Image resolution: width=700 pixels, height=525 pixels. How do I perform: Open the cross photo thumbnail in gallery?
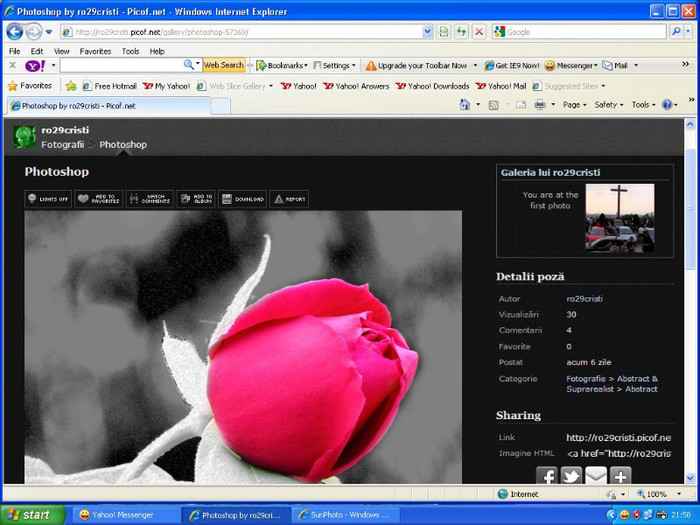tap(619, 217)
